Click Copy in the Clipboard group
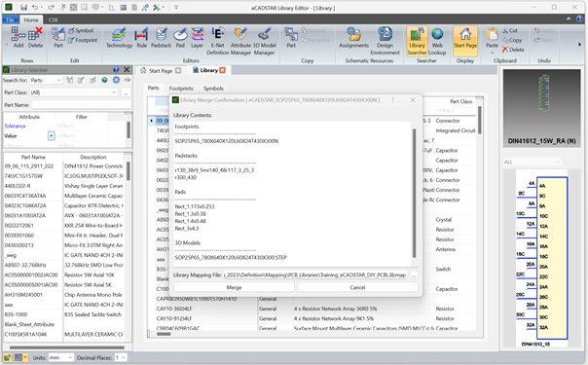588x365 pixels. (512, 40)
